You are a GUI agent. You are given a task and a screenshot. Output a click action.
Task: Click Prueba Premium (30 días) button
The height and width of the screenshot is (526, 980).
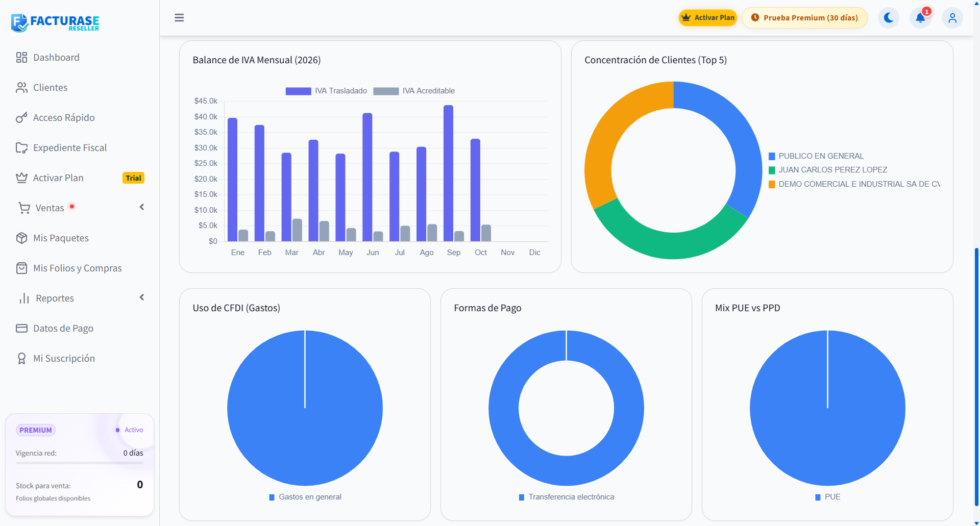(x=804, y=18)
